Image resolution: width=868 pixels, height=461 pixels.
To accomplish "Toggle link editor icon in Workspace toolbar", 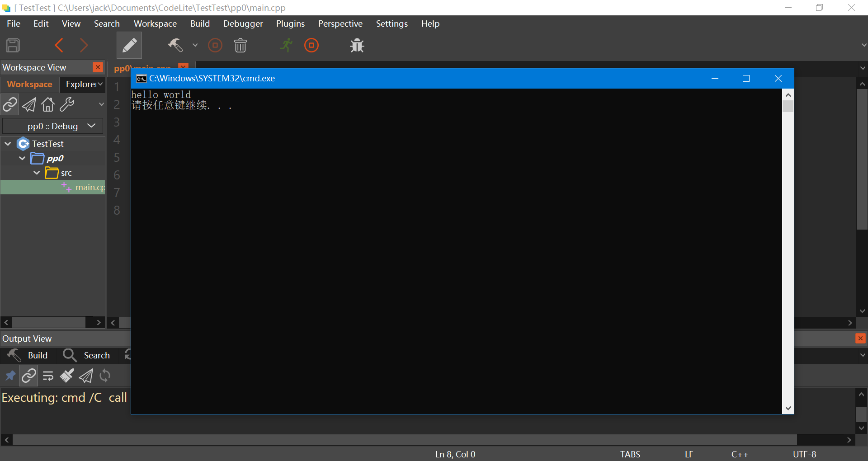I will pyautogui.click(x=10, y=105).
